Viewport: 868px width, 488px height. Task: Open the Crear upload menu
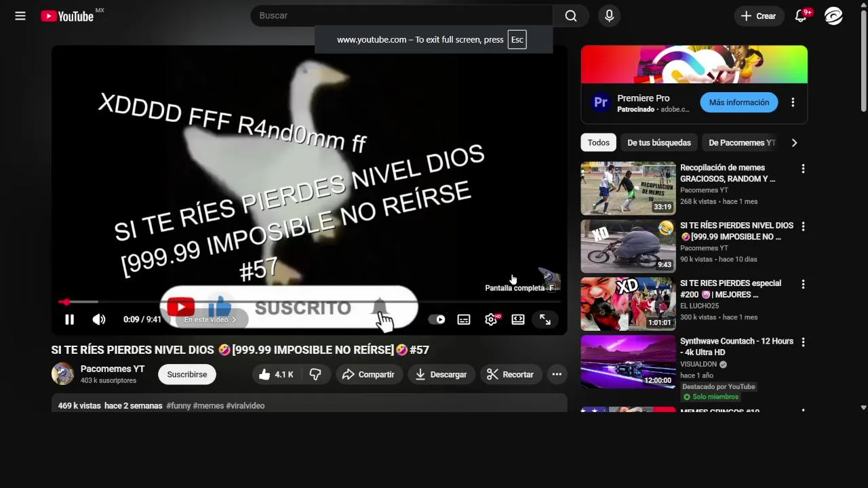(759, 16)
